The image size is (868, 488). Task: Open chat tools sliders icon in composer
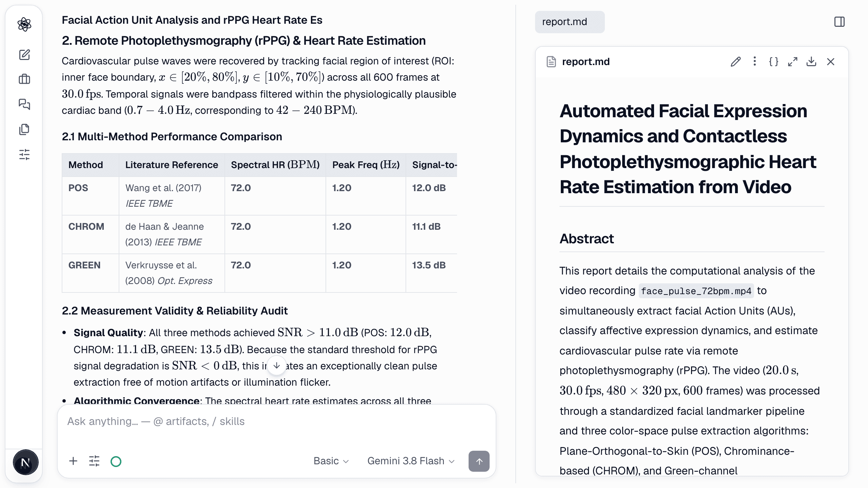pyautogui.click(x=94, y=461)
